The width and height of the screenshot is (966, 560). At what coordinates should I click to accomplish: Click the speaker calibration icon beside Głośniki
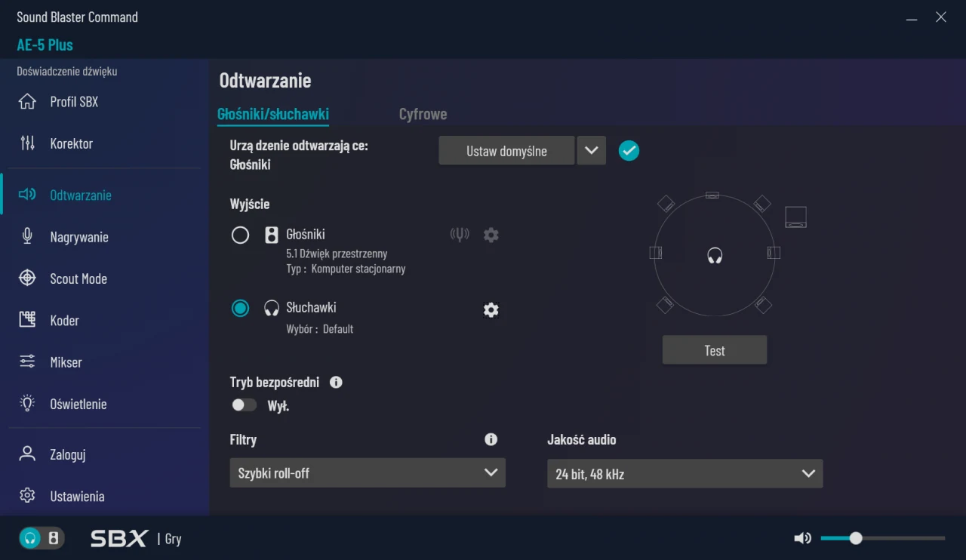(x=460, y=235)
